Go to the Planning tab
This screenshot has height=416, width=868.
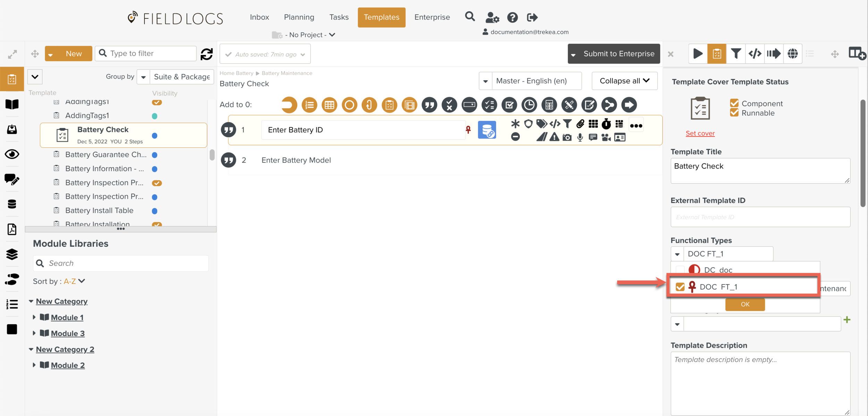[x=299, y=17]
